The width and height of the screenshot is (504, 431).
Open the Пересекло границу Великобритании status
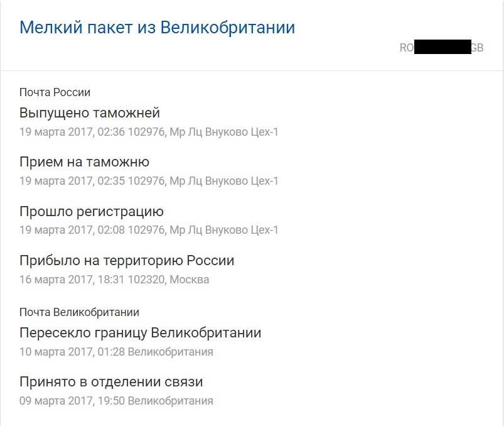[140, 333]
